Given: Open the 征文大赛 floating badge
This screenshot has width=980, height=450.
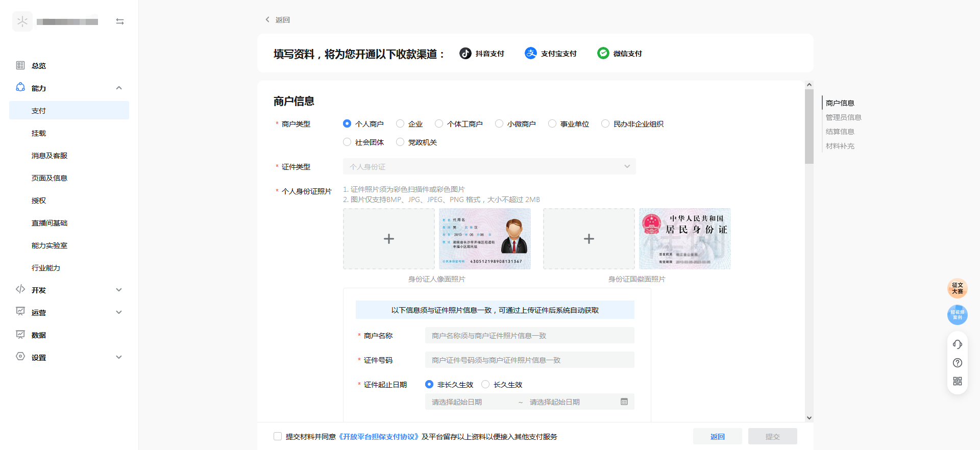Looking at the screenshot, I should (x=957, y=288).
